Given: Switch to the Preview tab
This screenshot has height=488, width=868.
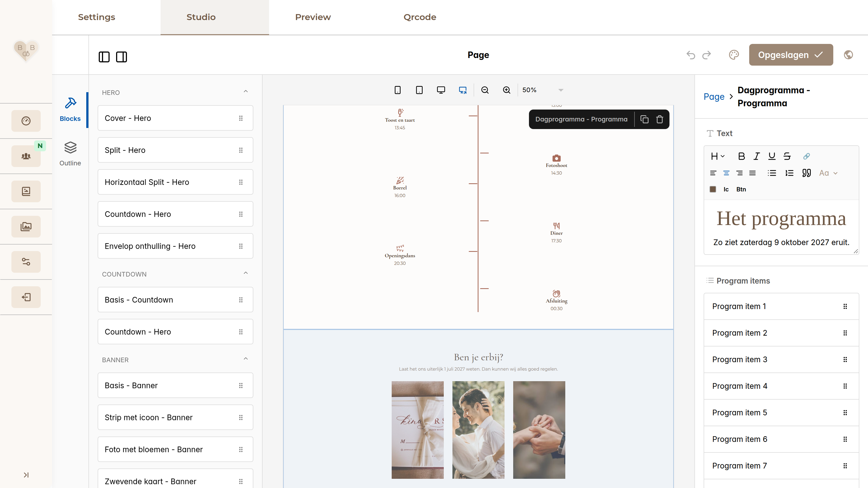Looking at the screenshot, I should pyautogui.click(x=313, y=17).
